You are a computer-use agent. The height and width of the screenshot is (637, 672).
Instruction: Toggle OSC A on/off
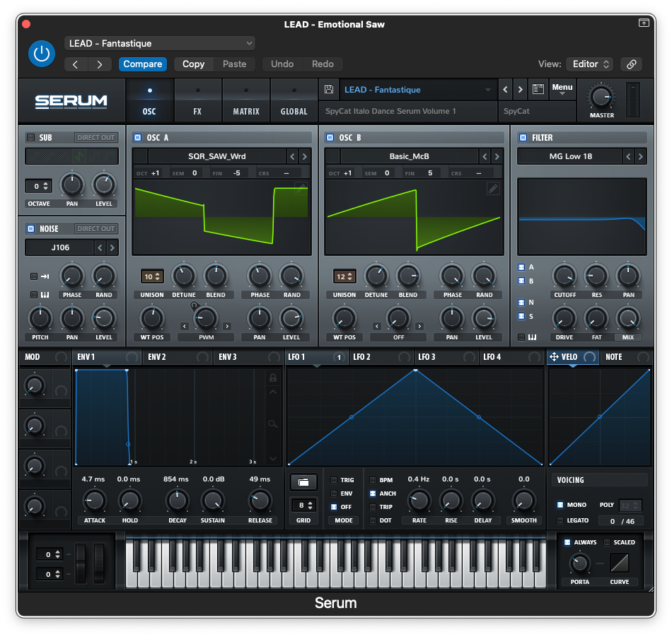pos(137,137)
